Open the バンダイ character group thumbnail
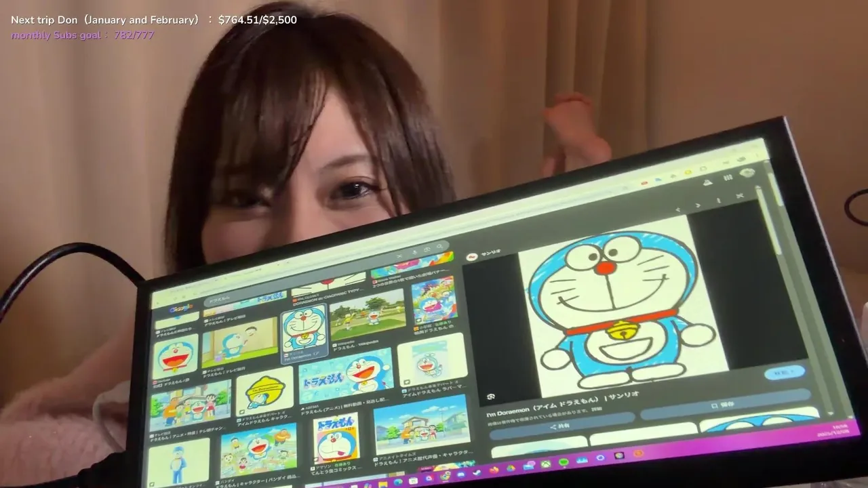This screenshot has height=488, width=868. (258, 451)
